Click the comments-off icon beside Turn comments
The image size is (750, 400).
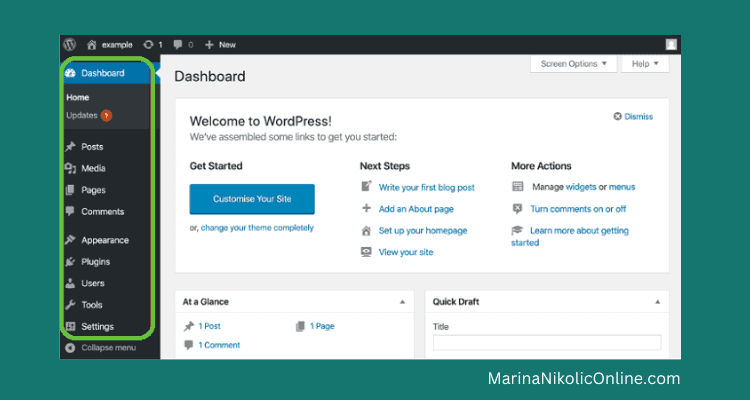click(x=517, y=209)
